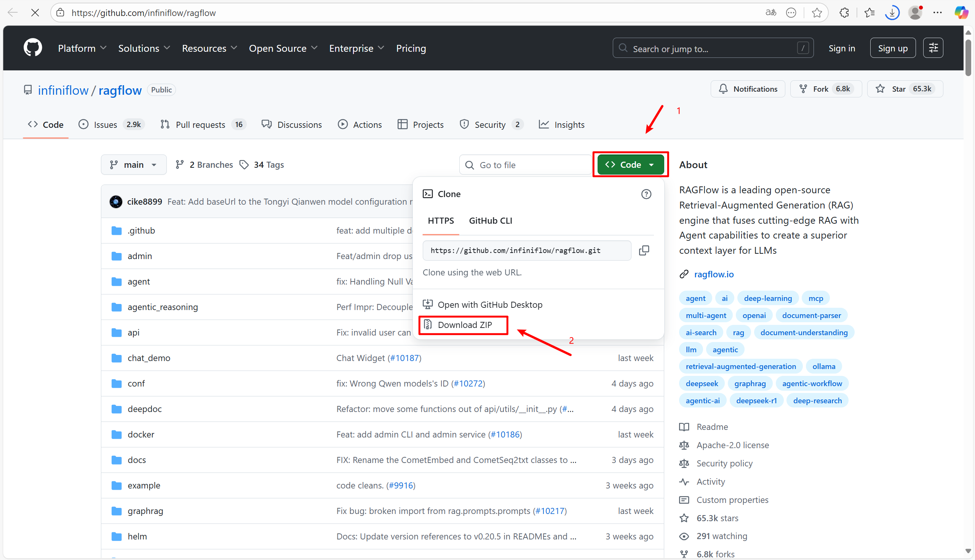Open the Pull requests tab
Image resolution: width=975 pixels, height=560 pixels.
pos(200,125)
